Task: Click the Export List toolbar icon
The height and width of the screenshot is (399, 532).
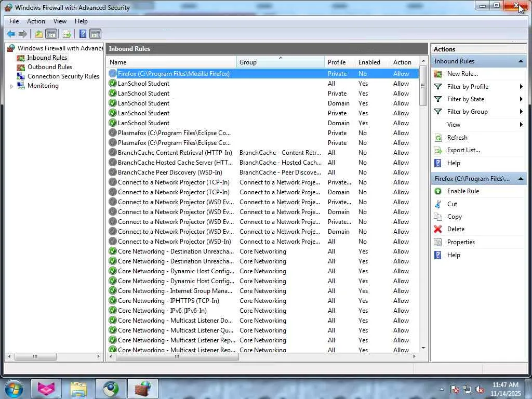Action: pyautogui.click(x=67, y=34)
